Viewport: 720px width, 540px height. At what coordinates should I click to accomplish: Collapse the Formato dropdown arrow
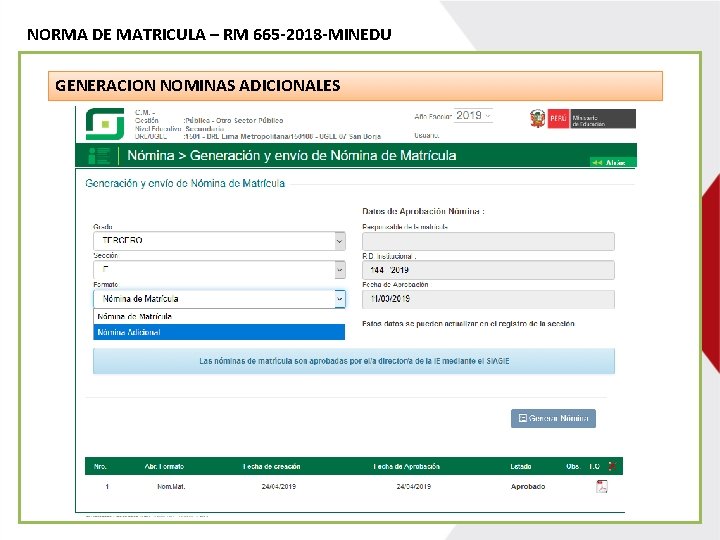[340, 299]
